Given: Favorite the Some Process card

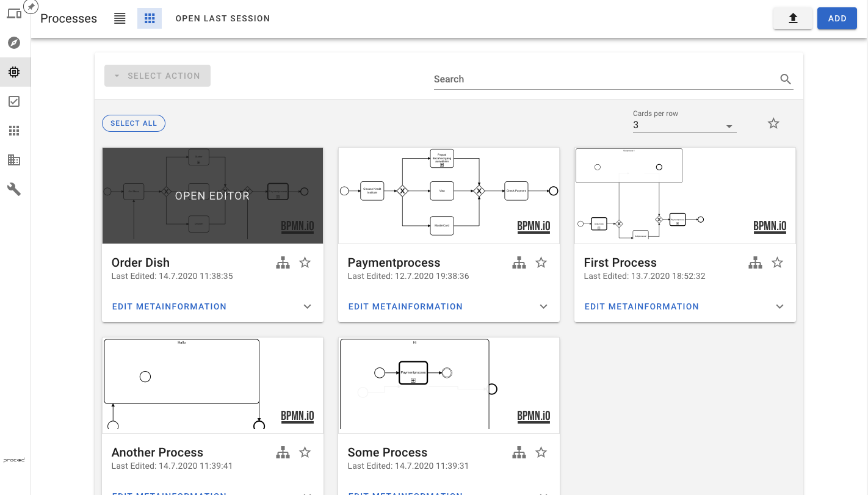Looking at the screenshot, I should (x=541, y=453).
